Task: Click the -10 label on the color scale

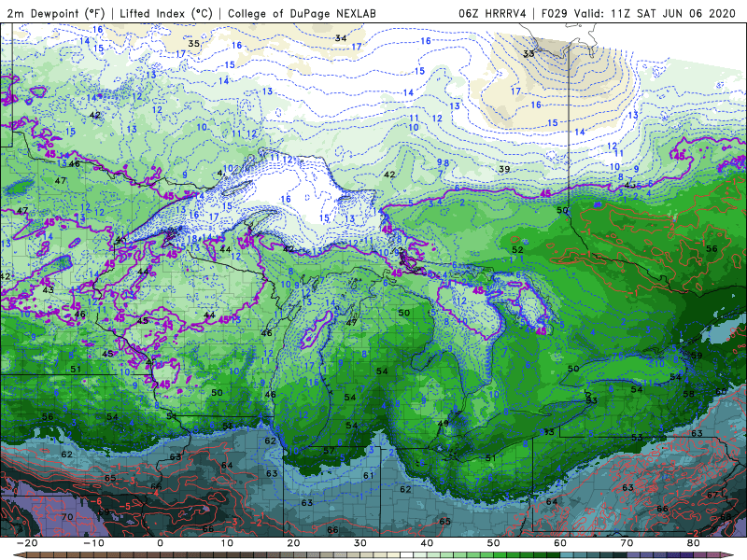Action: point(93,543)
